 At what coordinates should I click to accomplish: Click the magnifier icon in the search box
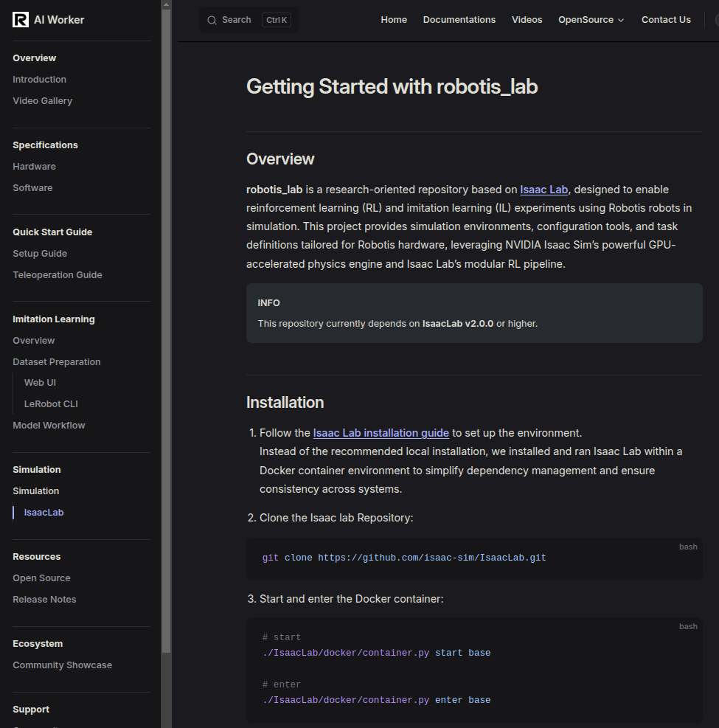click(x=212, y=20)
